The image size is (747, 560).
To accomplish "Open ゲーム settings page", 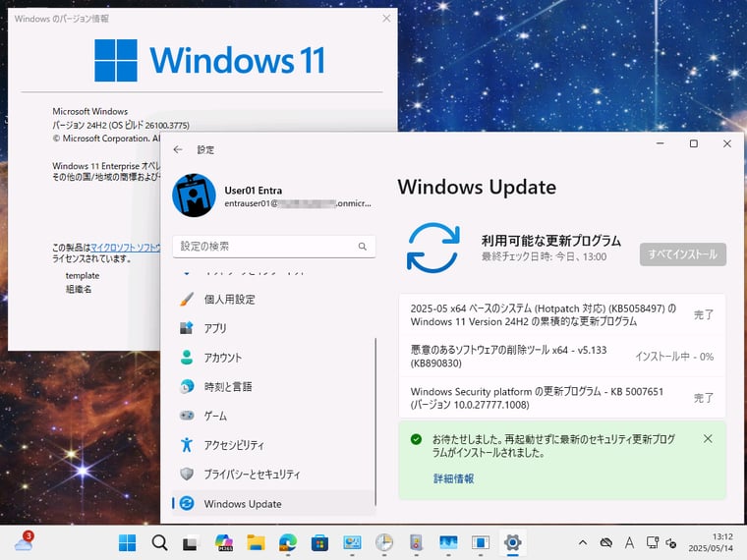I will click(274, 416).
